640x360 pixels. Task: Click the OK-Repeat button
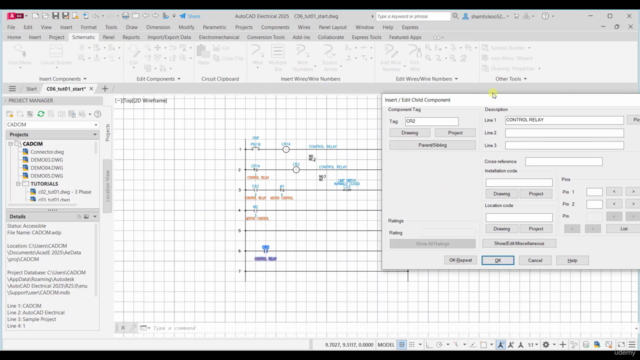[x=460, y=260]
